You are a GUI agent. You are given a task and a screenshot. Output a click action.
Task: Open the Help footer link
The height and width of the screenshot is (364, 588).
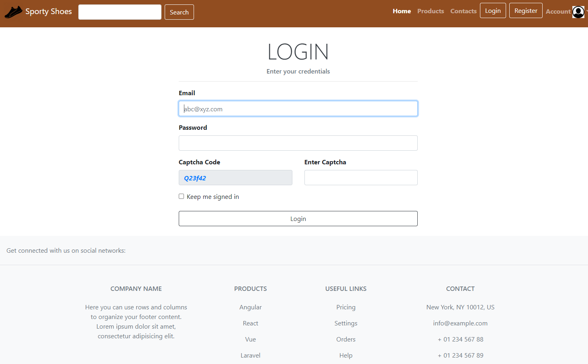point(346,356)
